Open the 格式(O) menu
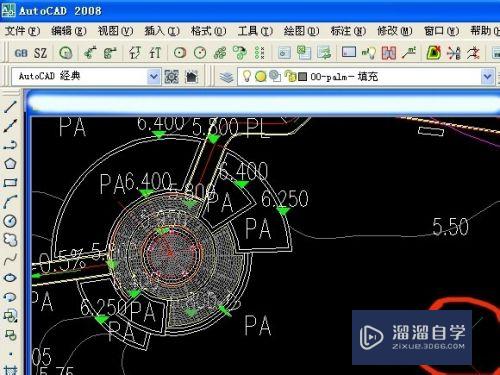This screenshot has height=375, width=500. [209, 31]
